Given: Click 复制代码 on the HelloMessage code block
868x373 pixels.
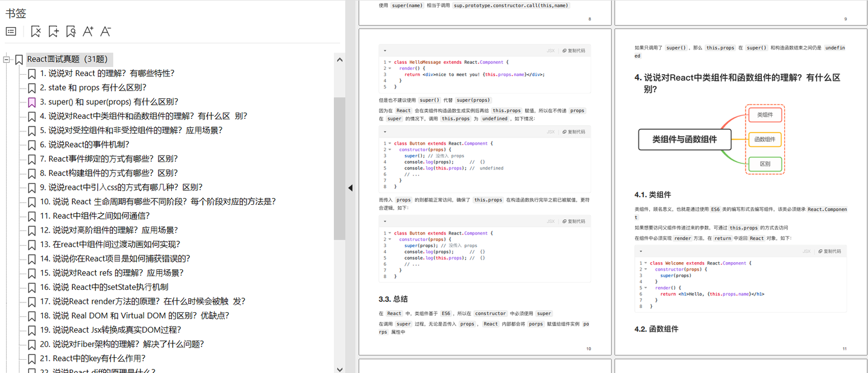Looking at the screenshot, I should coord(573,51).
